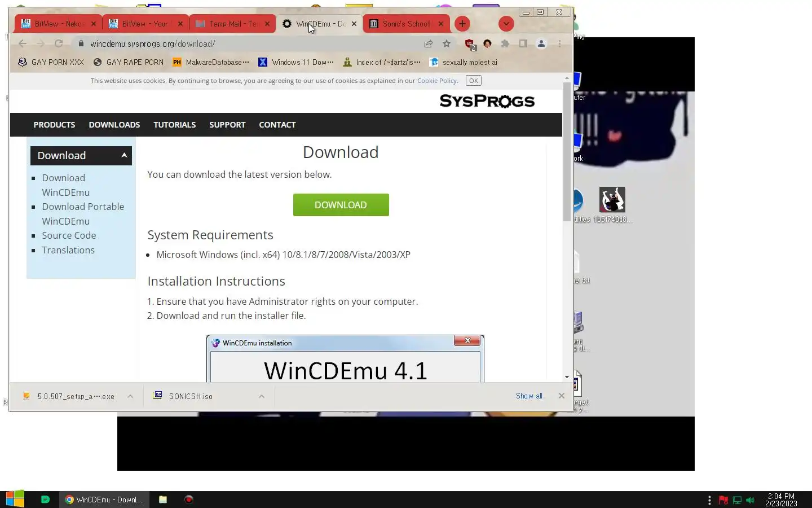This screenshot has width=812, height=508.
Task: Click the browser back arrow
Action: [23, 43]
